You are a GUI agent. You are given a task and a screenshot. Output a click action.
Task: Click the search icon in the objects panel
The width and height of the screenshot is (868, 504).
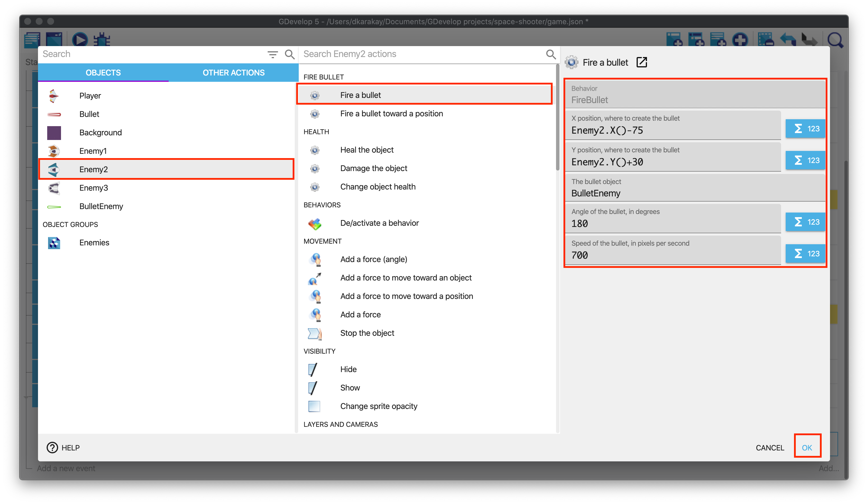(x=290, y=54)
